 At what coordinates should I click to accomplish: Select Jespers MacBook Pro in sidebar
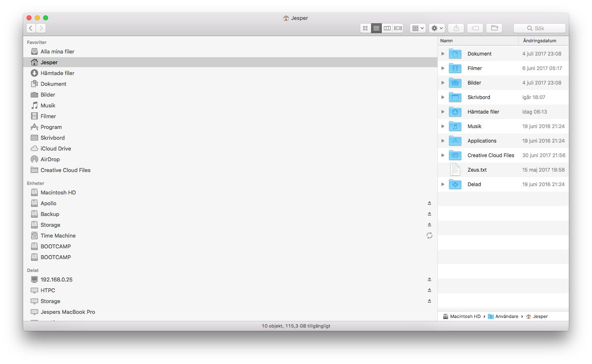[230, 312]
